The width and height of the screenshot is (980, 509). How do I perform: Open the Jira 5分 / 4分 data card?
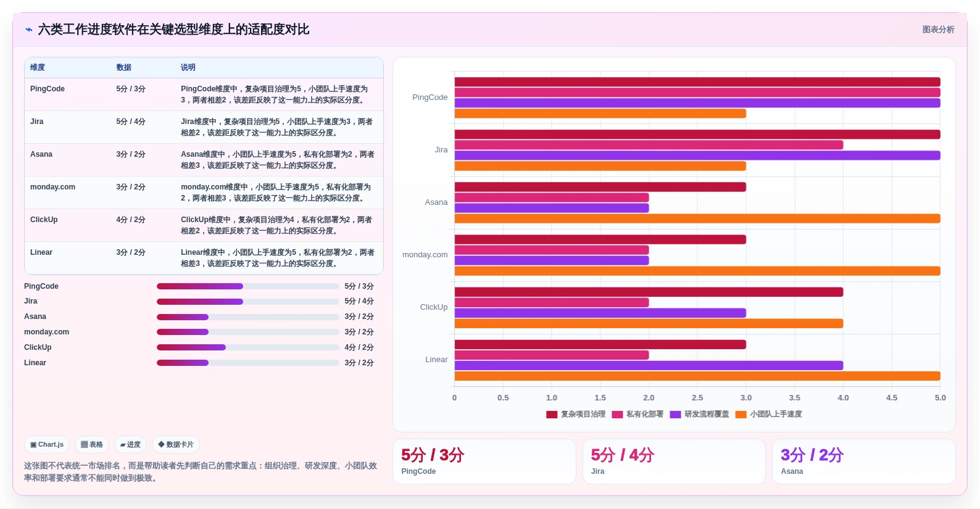pos(674,461)
